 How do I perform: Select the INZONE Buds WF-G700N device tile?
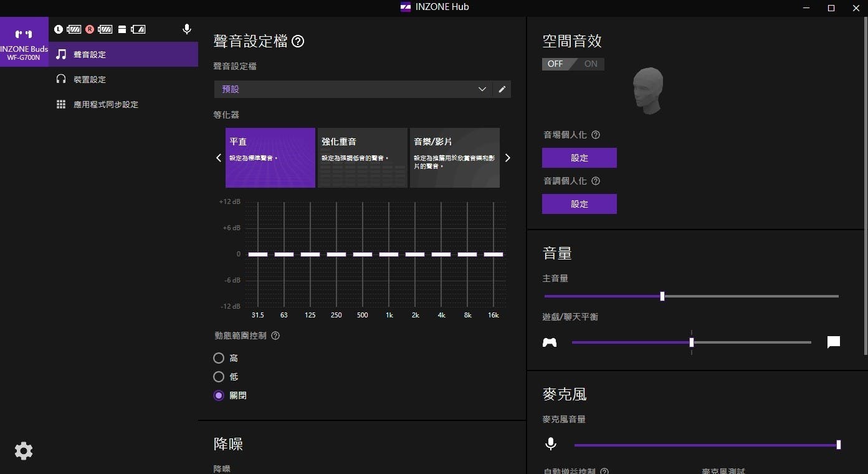[24, 42]
